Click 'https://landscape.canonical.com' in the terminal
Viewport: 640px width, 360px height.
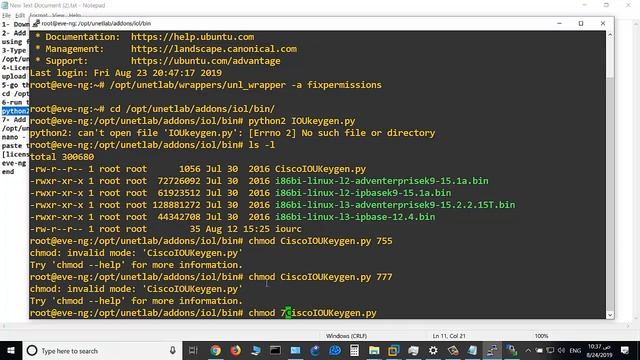[213, 49]
